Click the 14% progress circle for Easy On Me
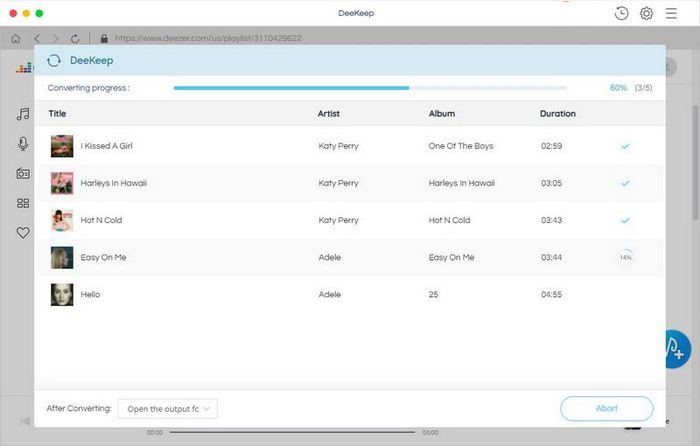The height and width of the screenshot is (446, 700). 625,257
